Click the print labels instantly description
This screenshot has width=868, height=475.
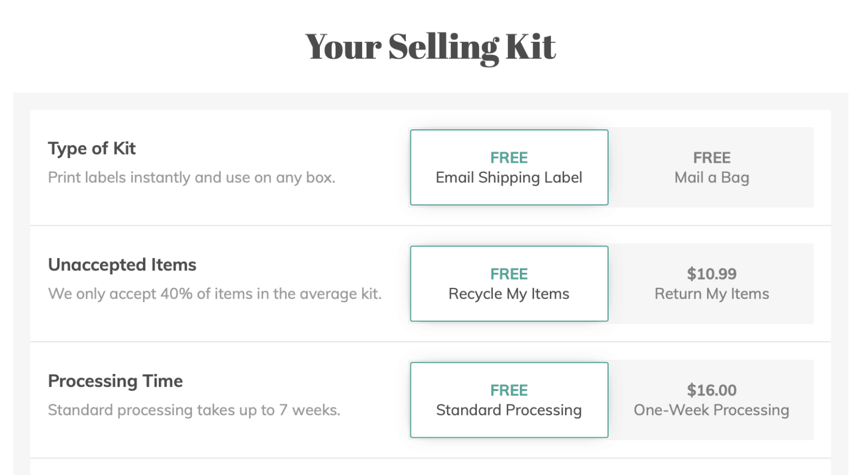coord(192,177)
